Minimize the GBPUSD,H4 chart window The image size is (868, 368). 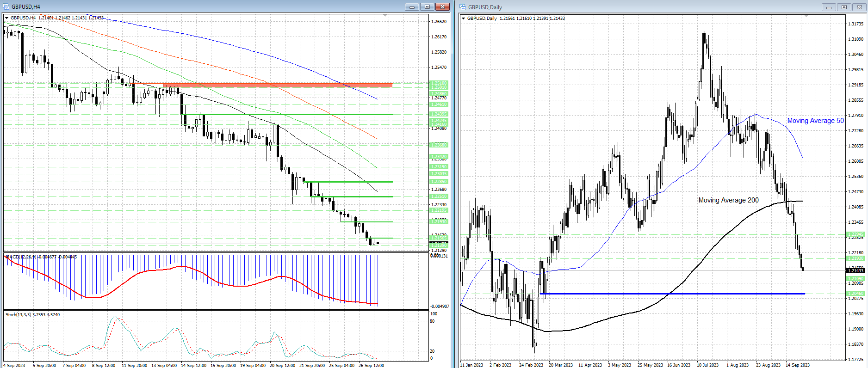[411, 6]
